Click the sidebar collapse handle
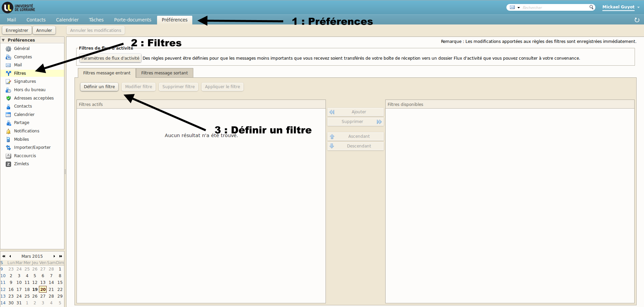644x307 pixels. (x=65, y=172)
